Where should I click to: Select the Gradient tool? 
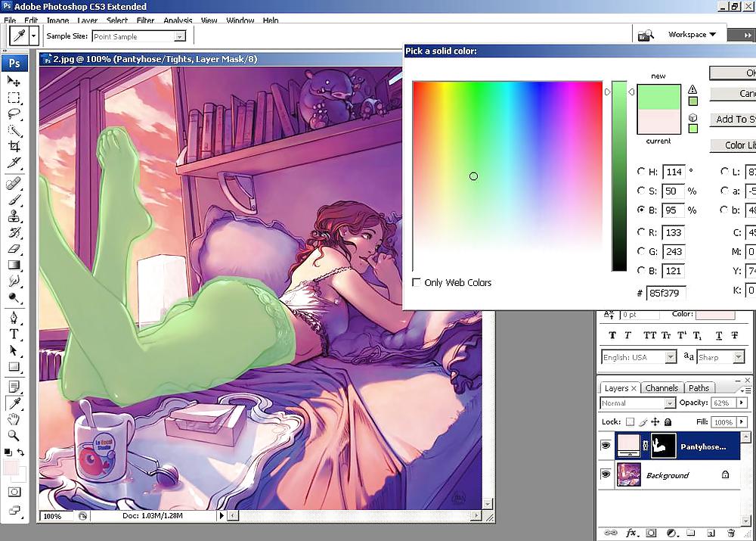click(14, 265)
